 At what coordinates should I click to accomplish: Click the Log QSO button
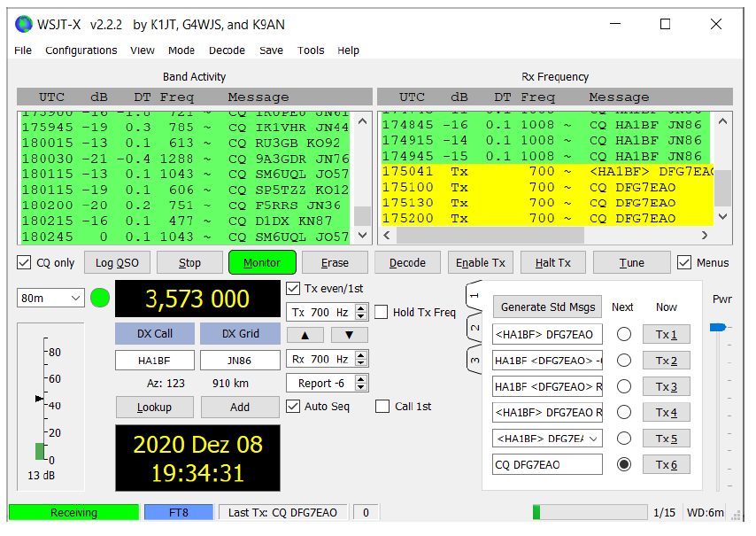coord(117,262)
